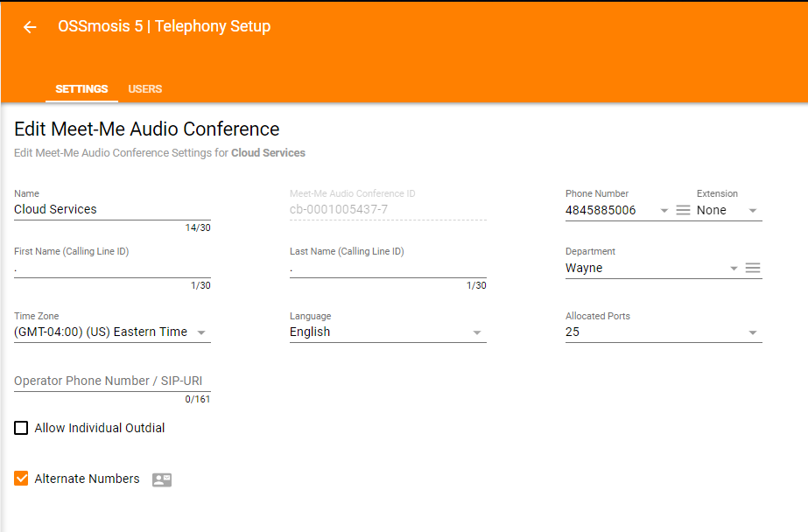Expand the Department dropdown arrow
This screenshot has width=808, height=532.
tap(734, 269)
